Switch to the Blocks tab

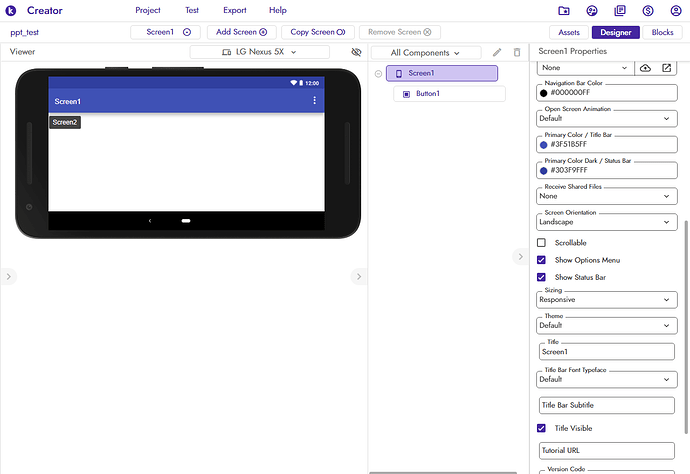662,32
